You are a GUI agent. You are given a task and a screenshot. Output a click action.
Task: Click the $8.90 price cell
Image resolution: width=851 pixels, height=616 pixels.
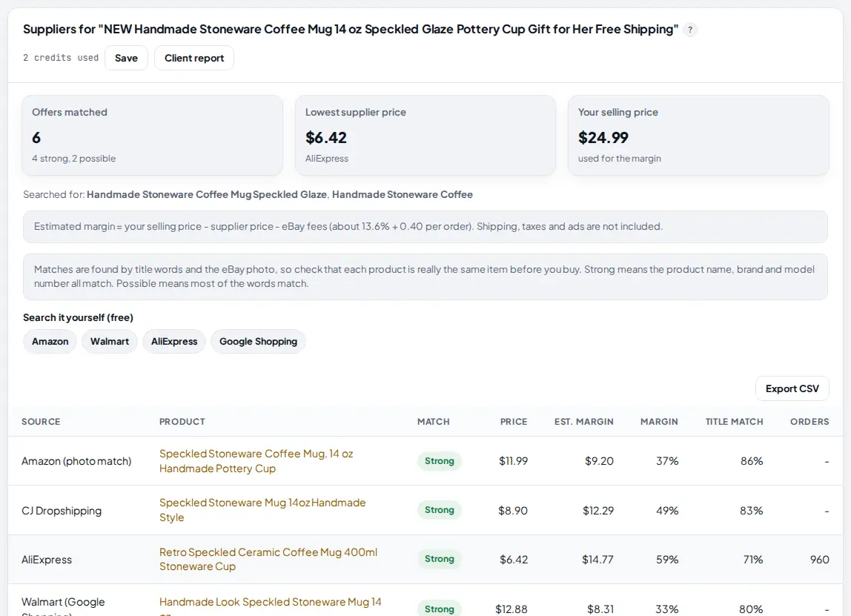pyautogui.click(x=513, y=511)
